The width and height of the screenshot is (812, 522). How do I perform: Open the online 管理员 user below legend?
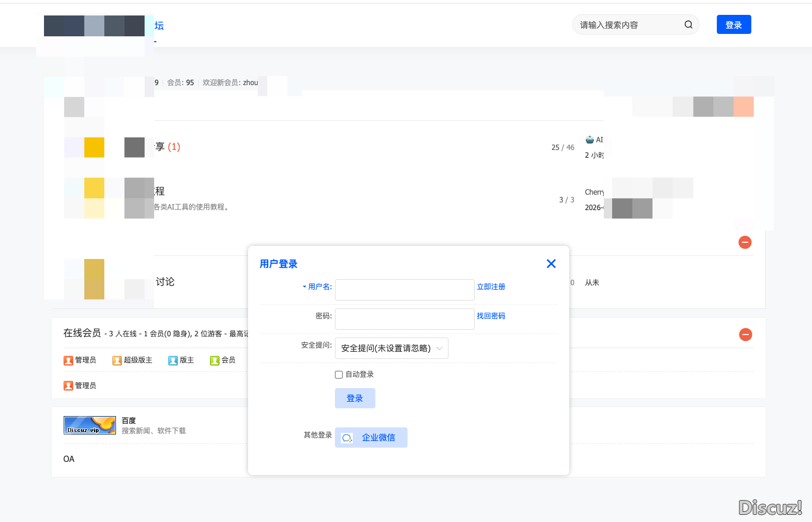pyautogui.click(x=85, y=386)
